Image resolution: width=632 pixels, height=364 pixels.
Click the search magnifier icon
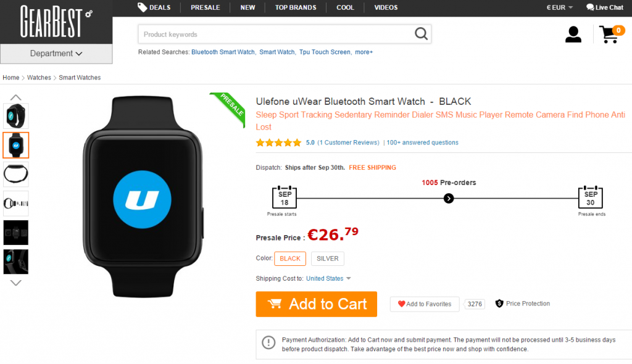pos(421,34)
